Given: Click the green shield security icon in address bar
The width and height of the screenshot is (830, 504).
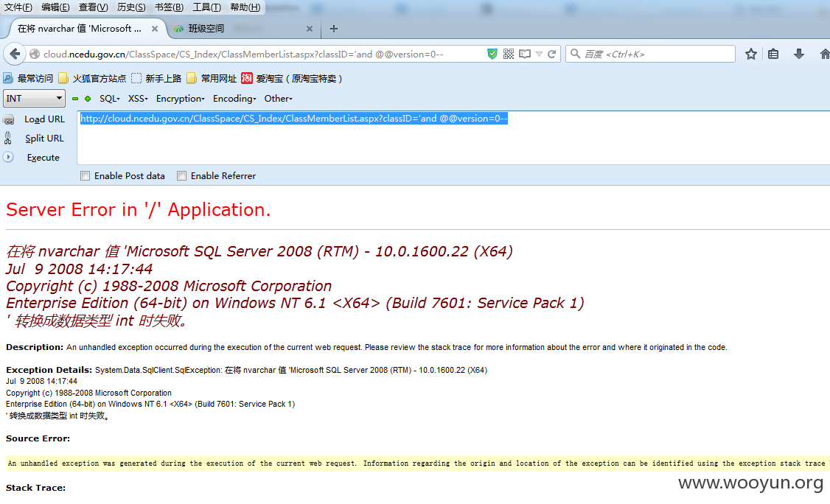Looking at the screenshot, I should 492,54.
